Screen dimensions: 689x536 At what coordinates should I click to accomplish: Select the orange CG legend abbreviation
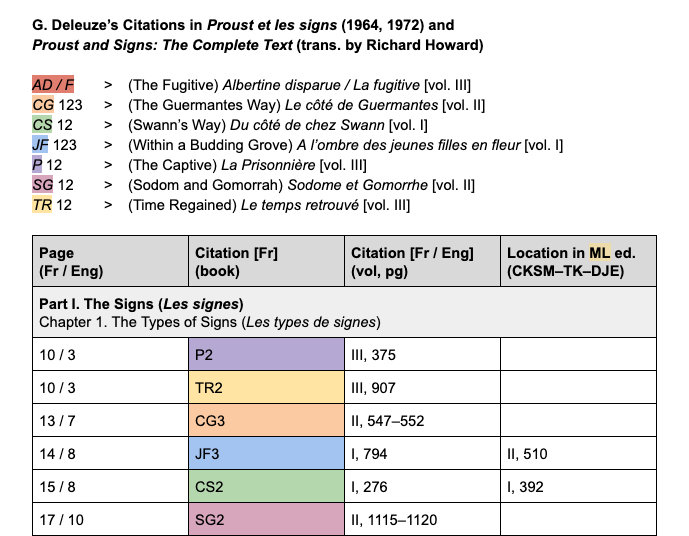pyautogui.click(x=43, y=104)
